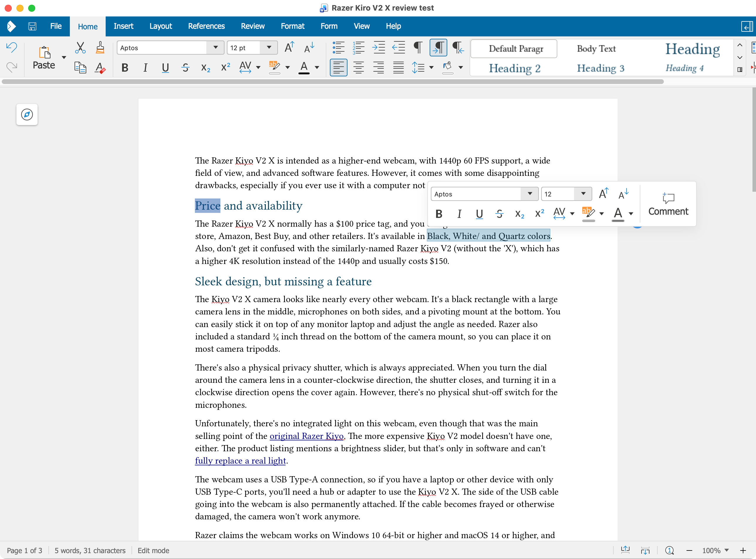Enable center paragraph alignment
The width and height of the screenshot is (756, 559).
click(358, 67)
